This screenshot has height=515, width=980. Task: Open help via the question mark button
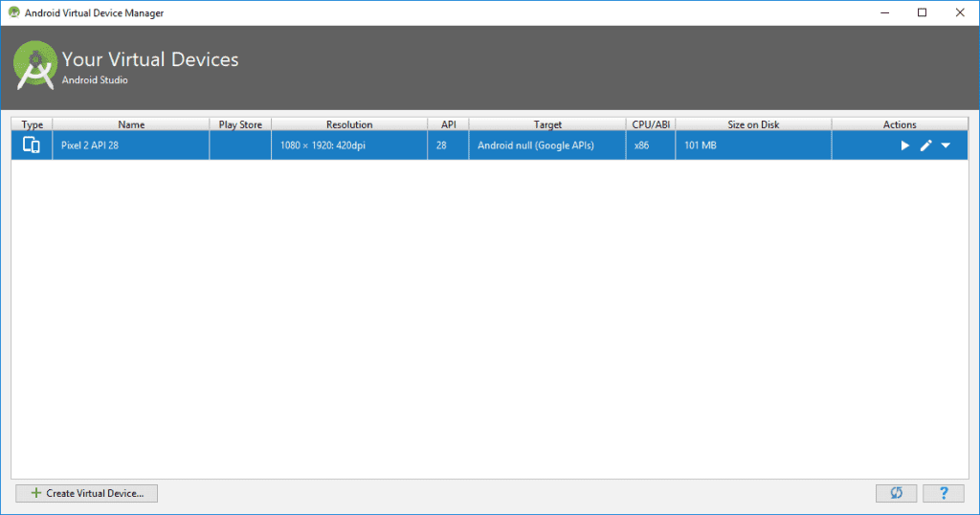click(x=944, y=493)
